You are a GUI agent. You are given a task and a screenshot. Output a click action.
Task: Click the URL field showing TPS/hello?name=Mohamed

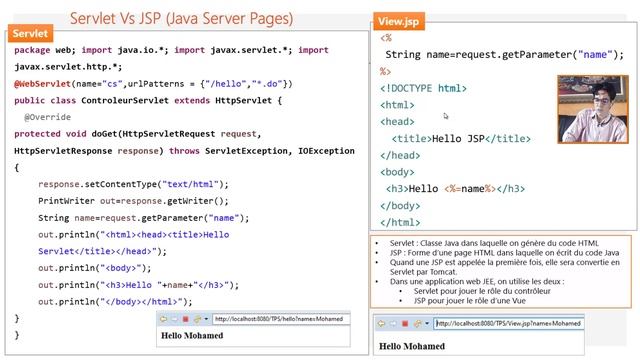pyautogui.click(x=281, y=319)
